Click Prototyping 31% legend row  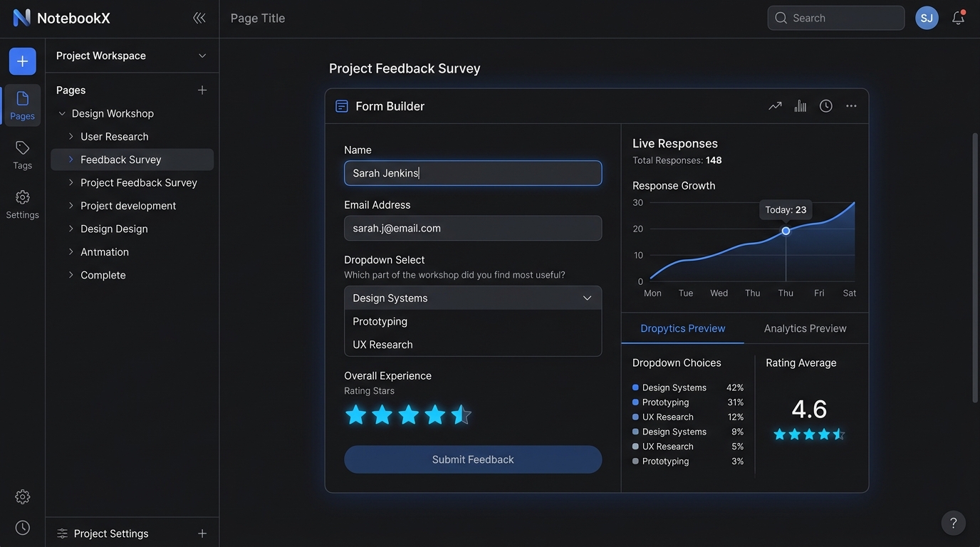click(688, 402)
